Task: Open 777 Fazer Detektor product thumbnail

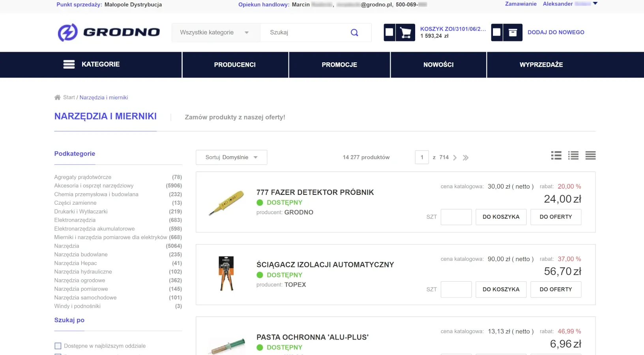Action: coord(226,202)
